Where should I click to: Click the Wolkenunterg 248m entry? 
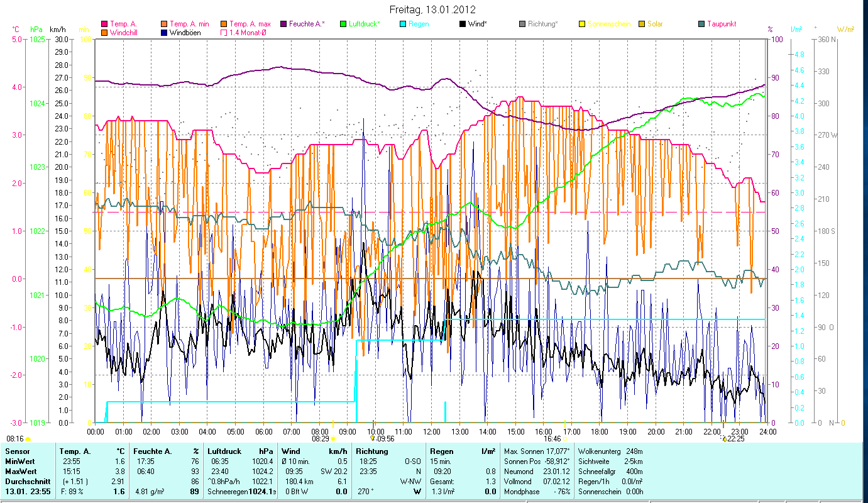pos(610,451)
